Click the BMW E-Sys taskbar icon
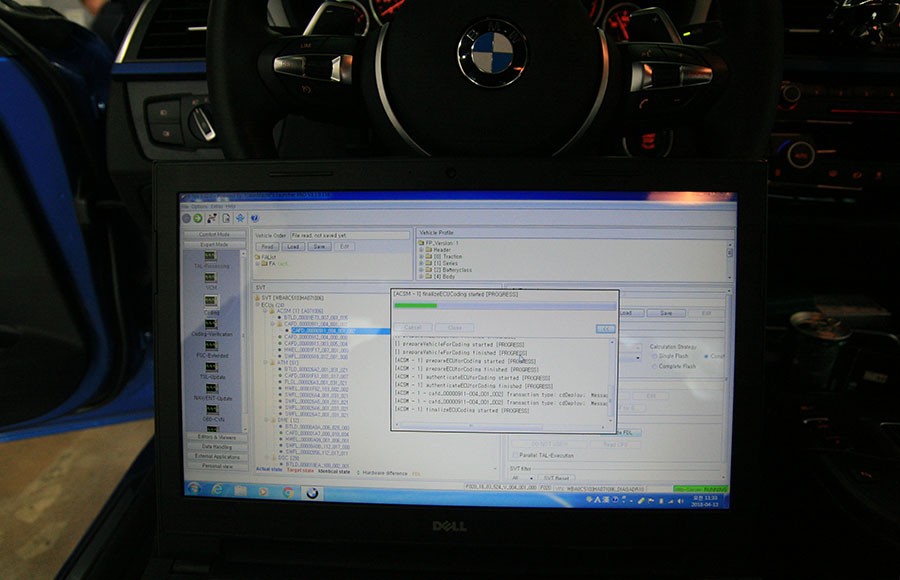 tap(312, 492)
